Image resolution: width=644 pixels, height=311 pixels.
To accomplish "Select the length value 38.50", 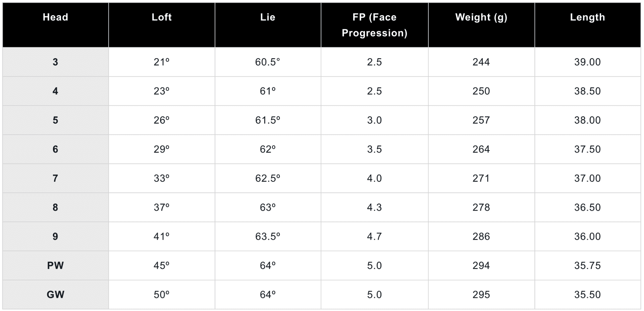I will pos(587,91).
